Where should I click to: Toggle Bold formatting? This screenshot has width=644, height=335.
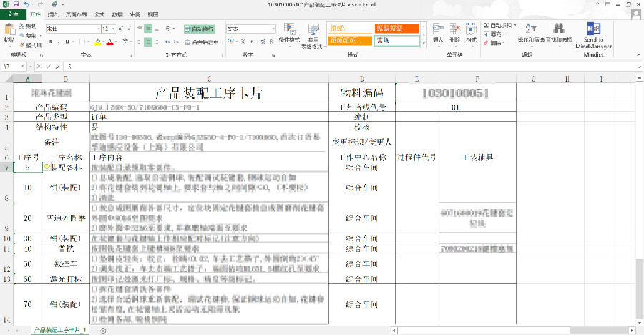pos(49,42)
